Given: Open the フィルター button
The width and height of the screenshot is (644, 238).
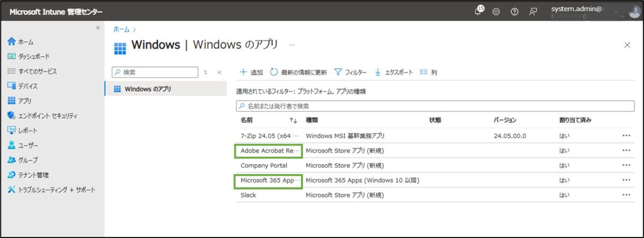Looking at the screenshot, I should 350,72.
